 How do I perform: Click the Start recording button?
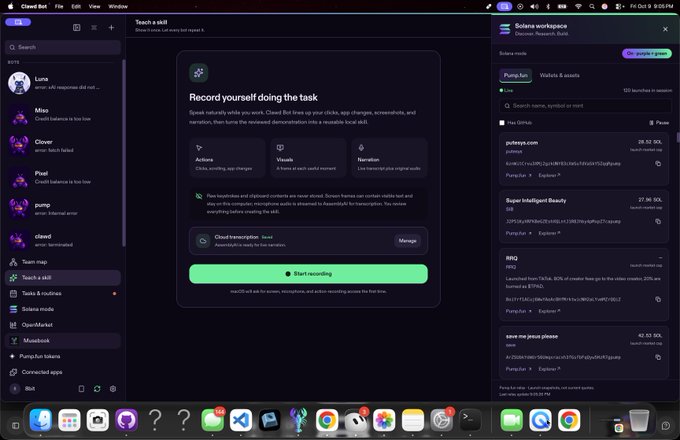tap(308, 274)
